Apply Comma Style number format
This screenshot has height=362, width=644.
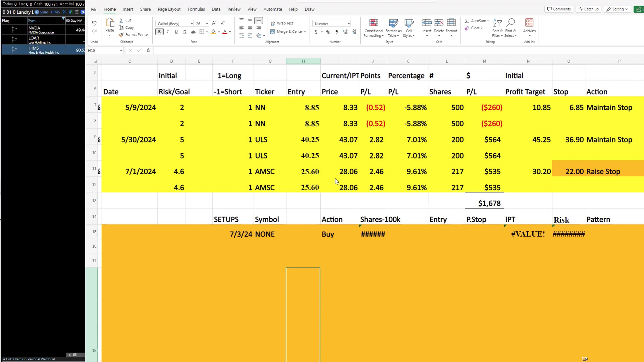point(336,32)
